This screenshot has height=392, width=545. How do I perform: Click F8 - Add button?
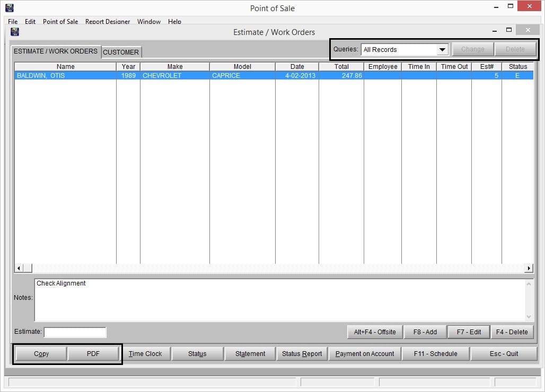pos(425,332)
